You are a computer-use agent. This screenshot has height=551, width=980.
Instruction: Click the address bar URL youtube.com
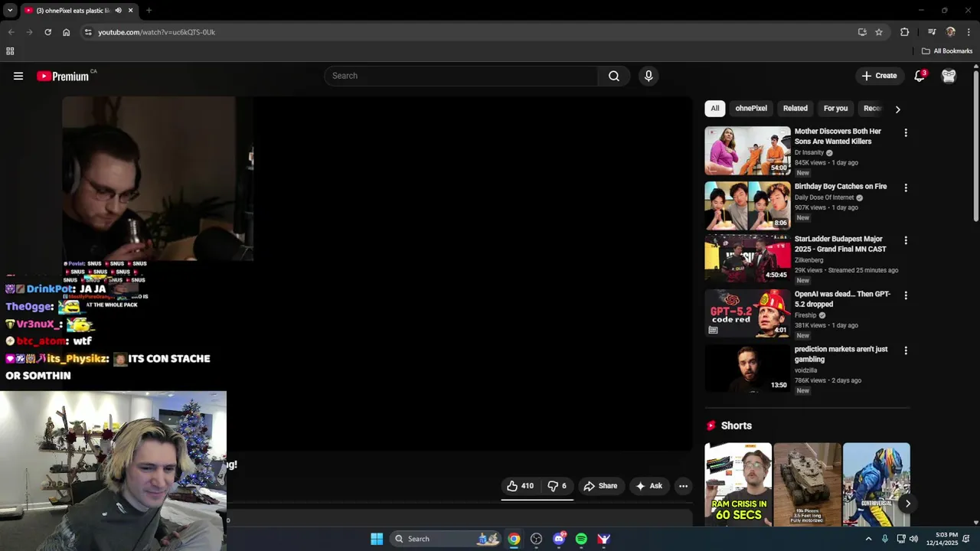pos(156,32)
